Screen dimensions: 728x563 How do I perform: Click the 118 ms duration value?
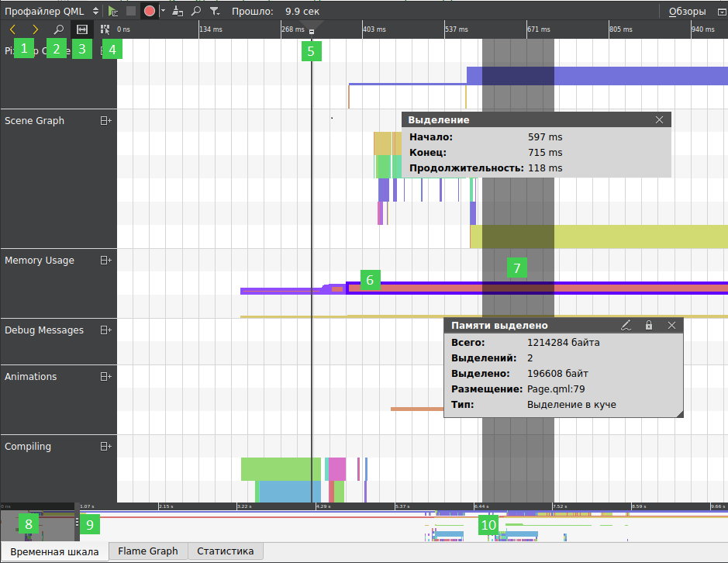coord(545,168)
